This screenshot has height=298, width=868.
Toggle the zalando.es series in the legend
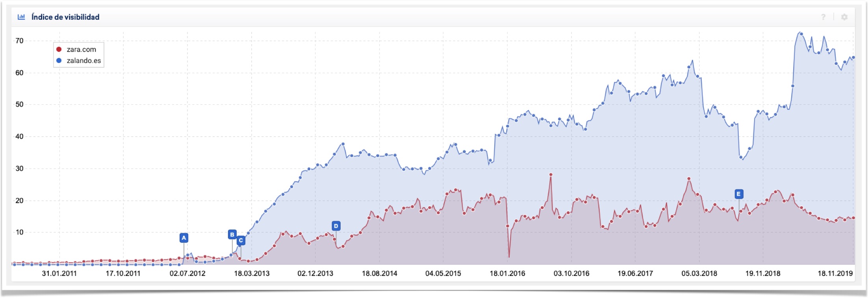tap(79, 61)
